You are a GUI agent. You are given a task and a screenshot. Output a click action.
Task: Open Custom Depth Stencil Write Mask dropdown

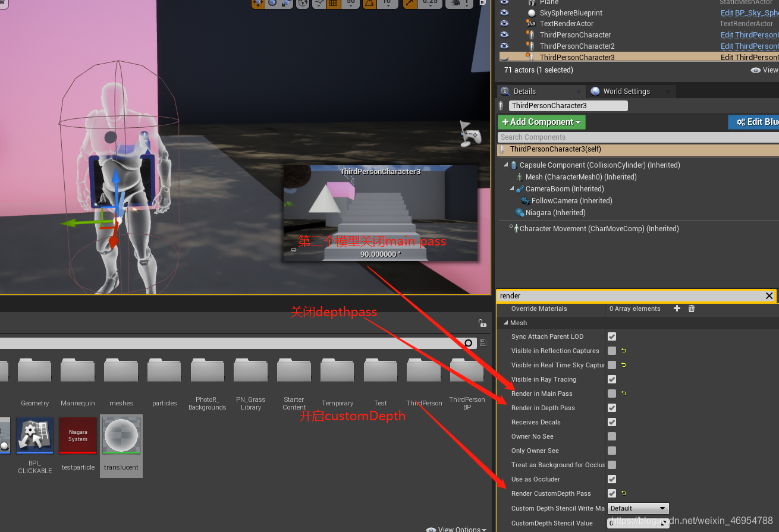[x=637, y=508]
